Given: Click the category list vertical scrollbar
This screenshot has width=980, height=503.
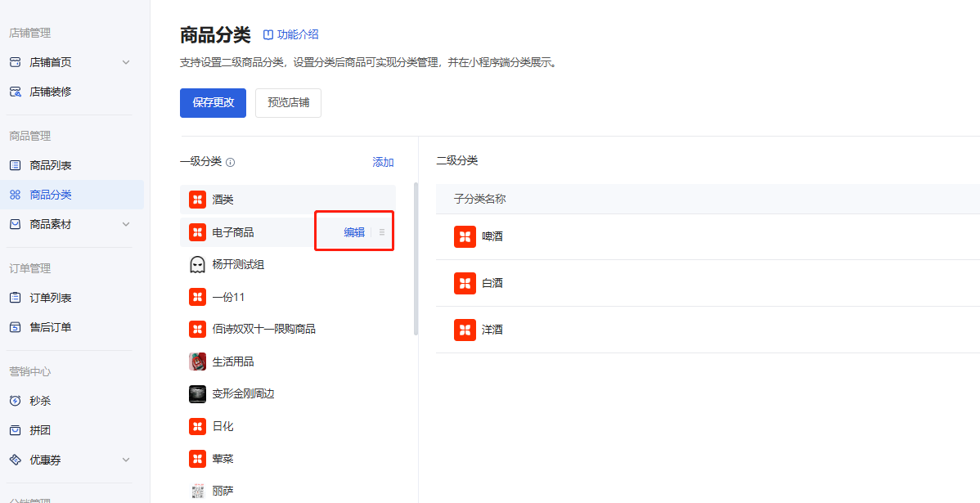Looking at the screenshot, I should [416, 258].
